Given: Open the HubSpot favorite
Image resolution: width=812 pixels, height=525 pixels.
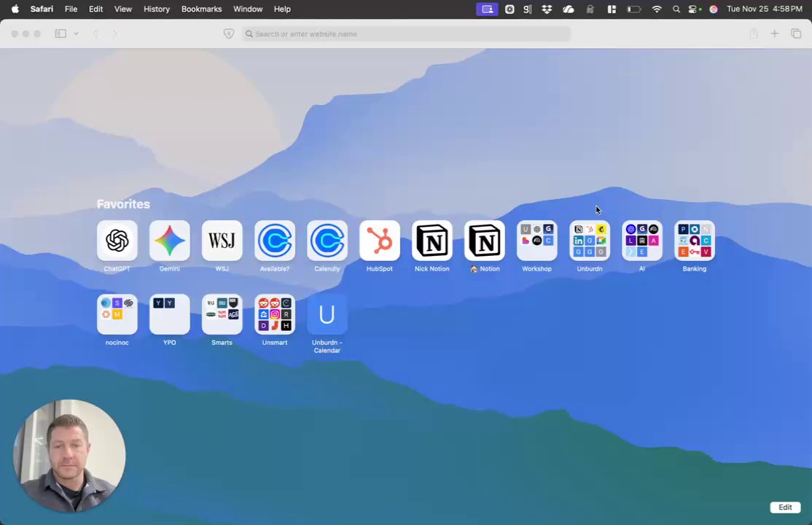Looking at the screenshot, I should (x=380, y=241).
